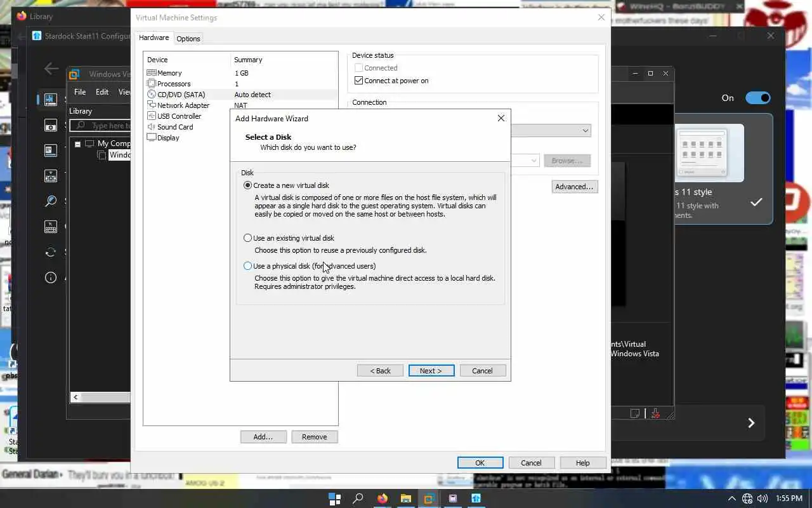Click Advanced... button

click(x=574, y=187)
